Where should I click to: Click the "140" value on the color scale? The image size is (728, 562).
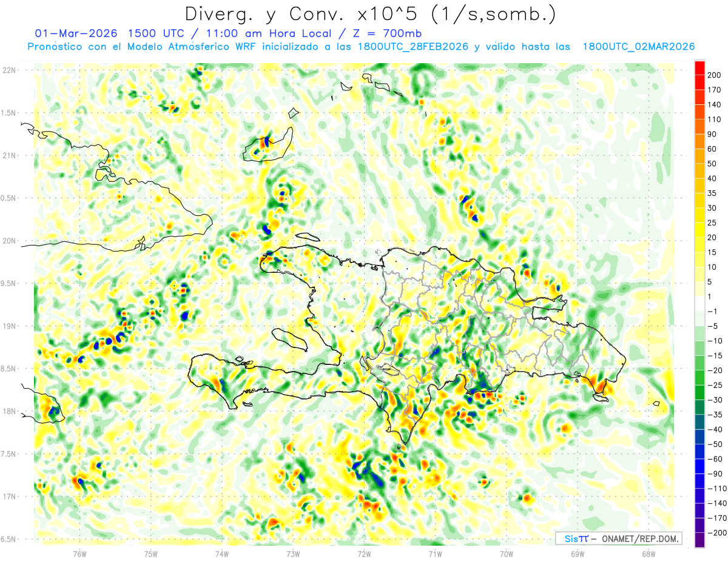(714, 105)
